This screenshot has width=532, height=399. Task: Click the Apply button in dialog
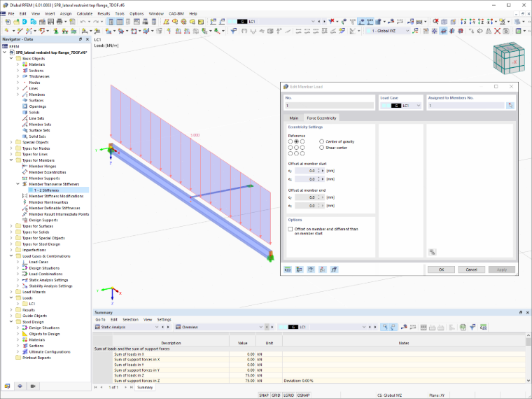click(x=502, y=269)
